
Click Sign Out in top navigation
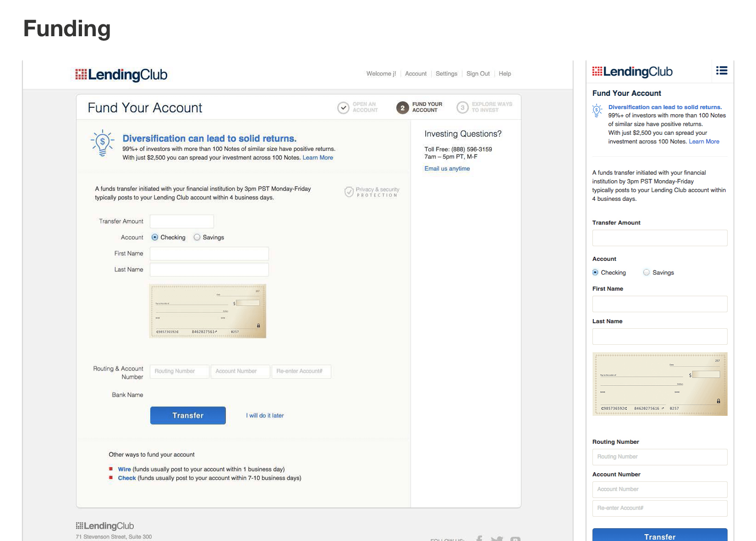click(478, 74)
